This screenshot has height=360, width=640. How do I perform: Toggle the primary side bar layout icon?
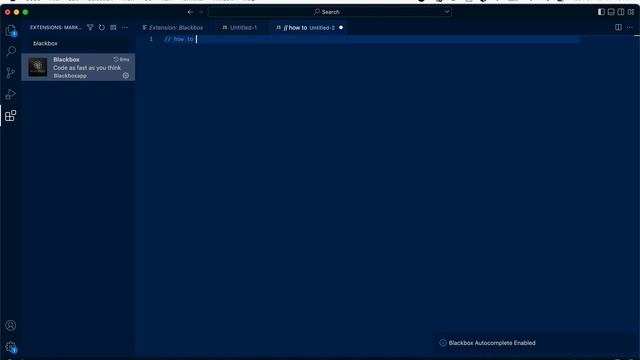pos(601,12)
